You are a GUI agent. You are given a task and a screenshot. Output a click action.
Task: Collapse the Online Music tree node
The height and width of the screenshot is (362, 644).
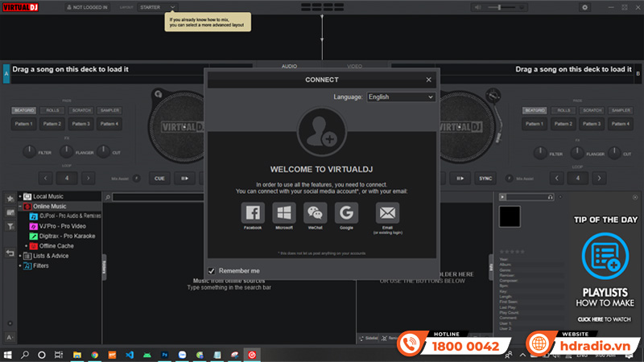coord(20,207)
